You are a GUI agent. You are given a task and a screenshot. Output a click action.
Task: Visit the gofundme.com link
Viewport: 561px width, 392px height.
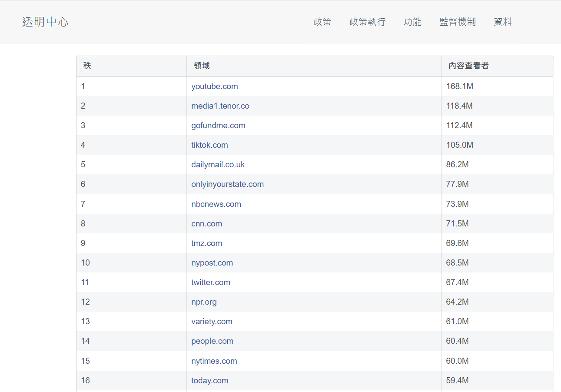(218, 126)
